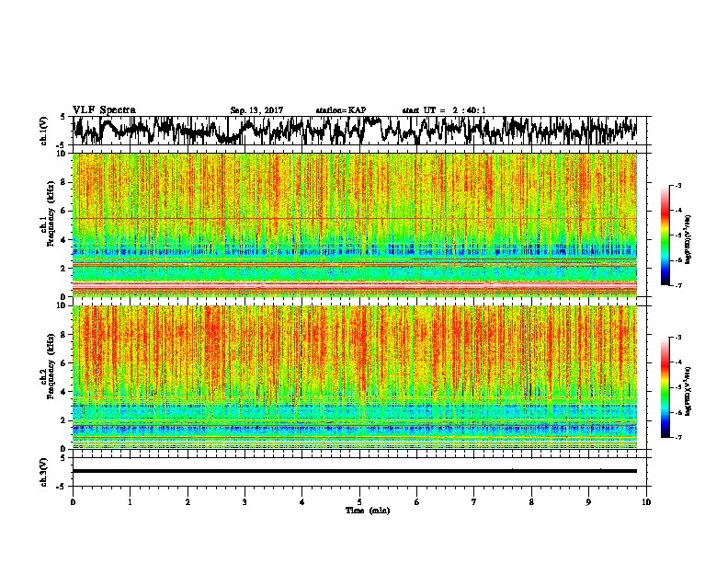Screen dimensions: 728x563
Task: Click the "Time (min)" axis title
Action: (x=368, y=511)
